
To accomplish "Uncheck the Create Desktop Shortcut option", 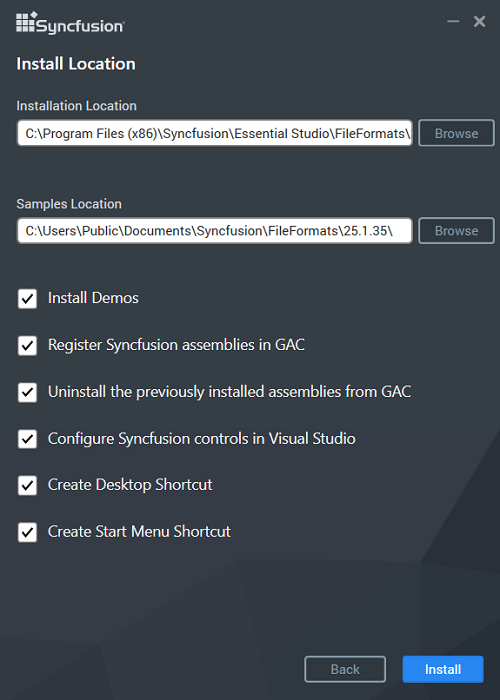I will click(x=27, y=485).
